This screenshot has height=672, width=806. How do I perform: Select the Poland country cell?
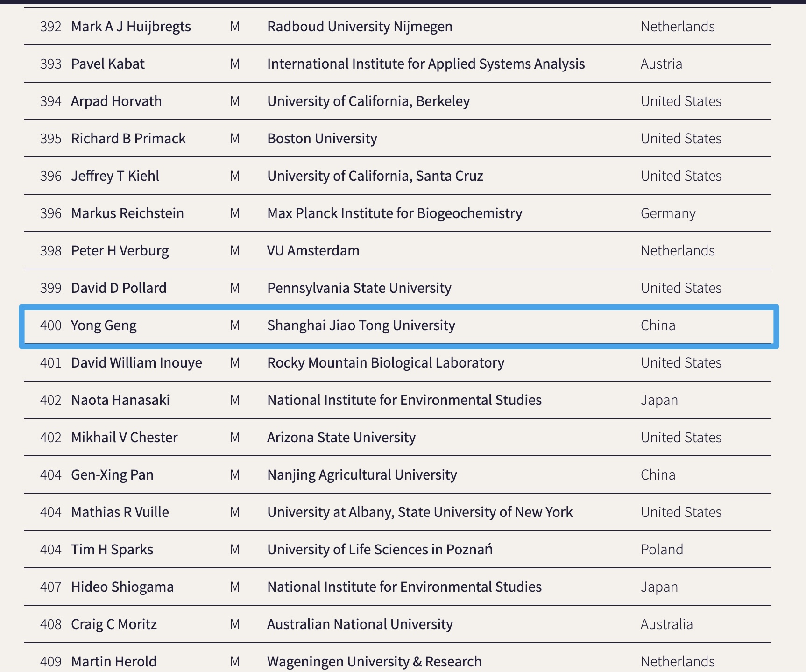[x=662, y=550]
